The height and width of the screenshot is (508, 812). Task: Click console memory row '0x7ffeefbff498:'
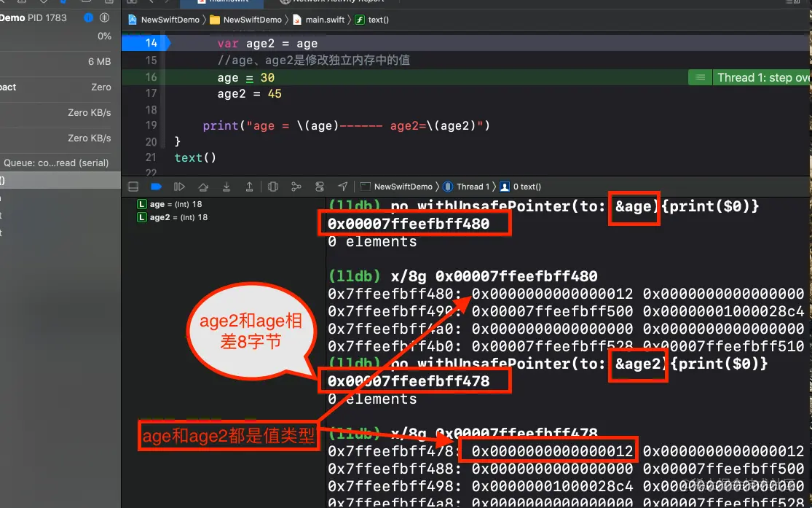pyautogui.click(x=566, y=486)
